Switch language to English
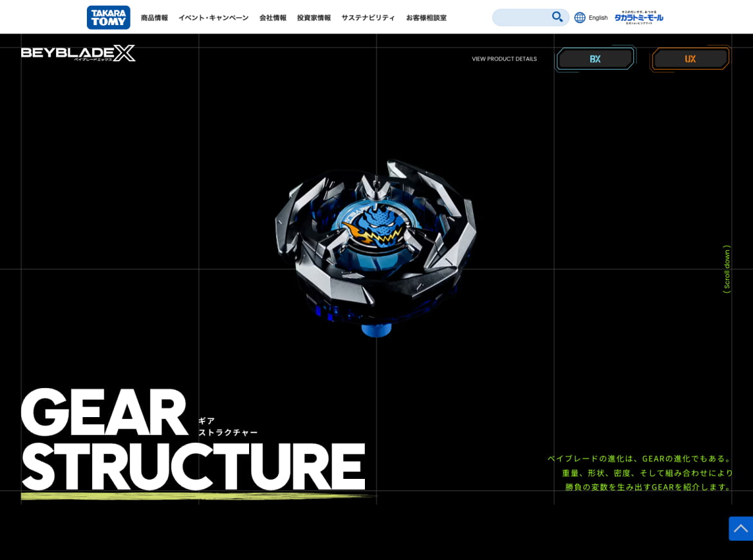The width and height of the screenshot is (753, 560). 598,18
